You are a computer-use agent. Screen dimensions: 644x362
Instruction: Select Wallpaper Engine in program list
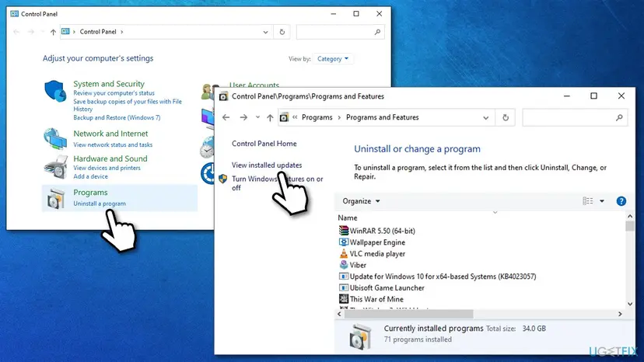(377, 242)
